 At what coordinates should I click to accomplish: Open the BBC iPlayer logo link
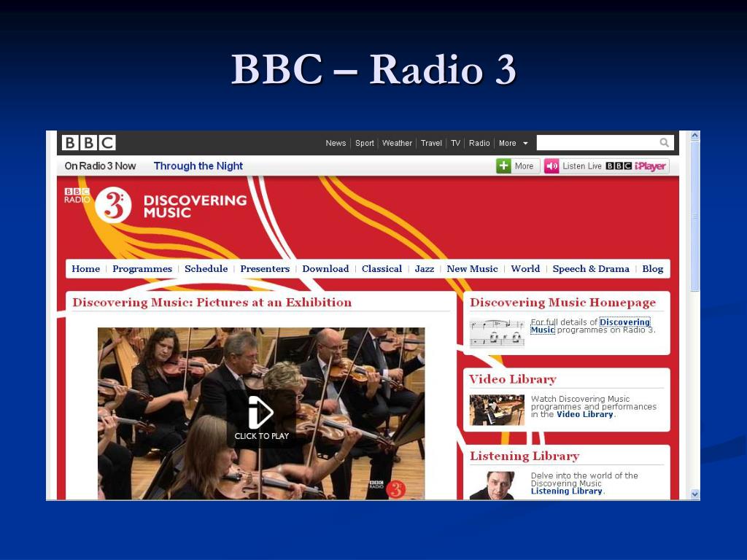(635, 166)
